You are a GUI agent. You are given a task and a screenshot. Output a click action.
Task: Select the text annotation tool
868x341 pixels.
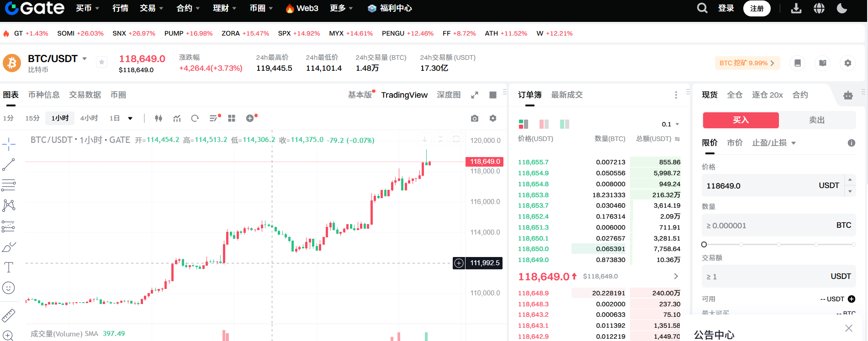[x=9, y=267]
